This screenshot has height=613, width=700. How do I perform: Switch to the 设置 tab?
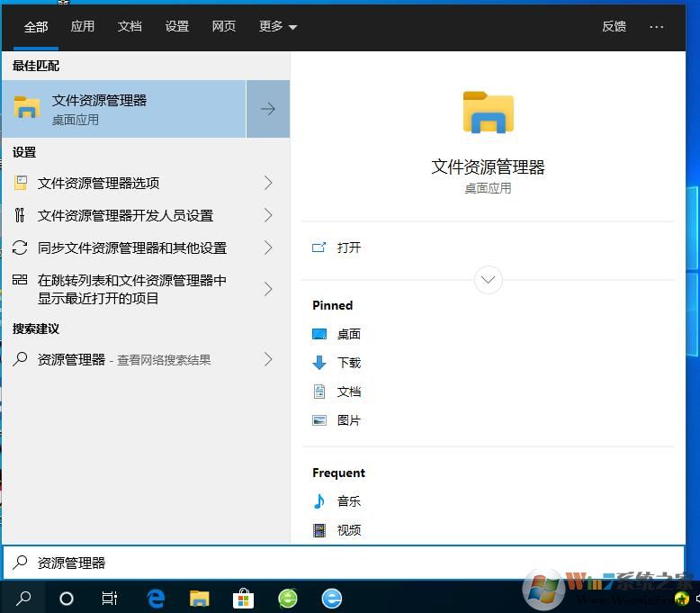coord(176,26)
